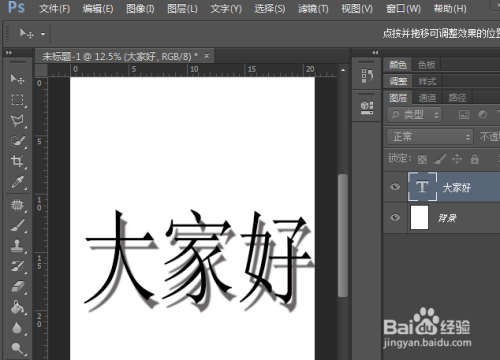Open the 选择(S) menu

click(270, 8)
